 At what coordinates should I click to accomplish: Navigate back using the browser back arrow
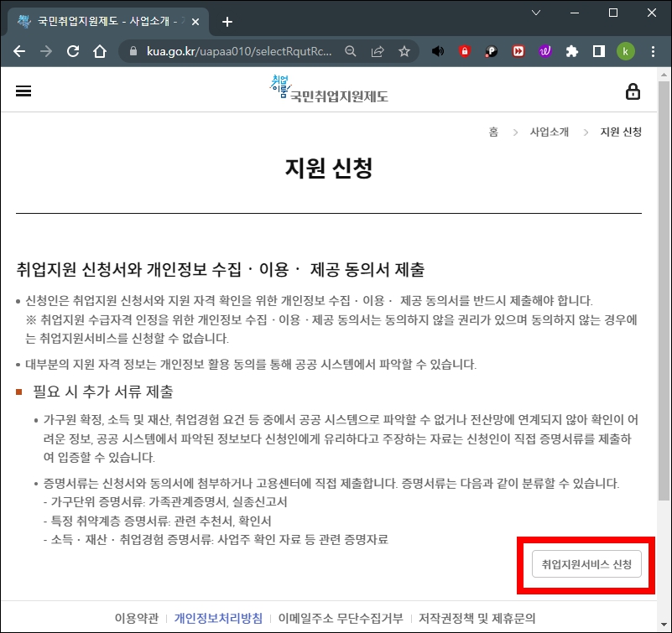coord(18,50)
